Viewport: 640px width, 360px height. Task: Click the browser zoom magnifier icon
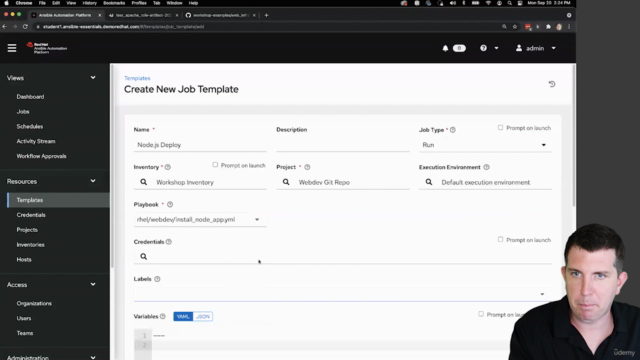tap(504, 27)
